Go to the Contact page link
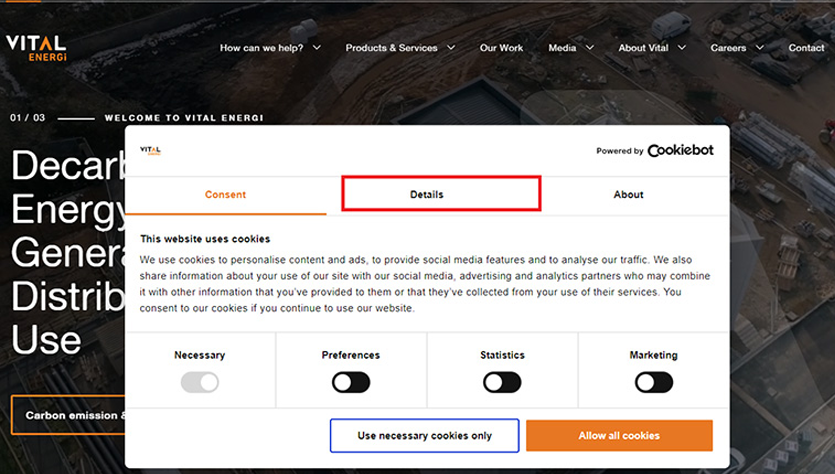The image size is (835, 474). point(806,48)
